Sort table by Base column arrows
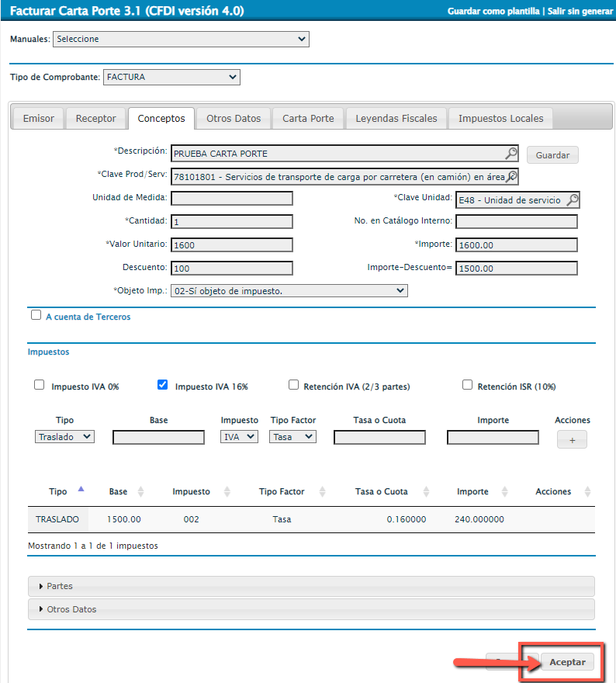 [x=140, y=492]
